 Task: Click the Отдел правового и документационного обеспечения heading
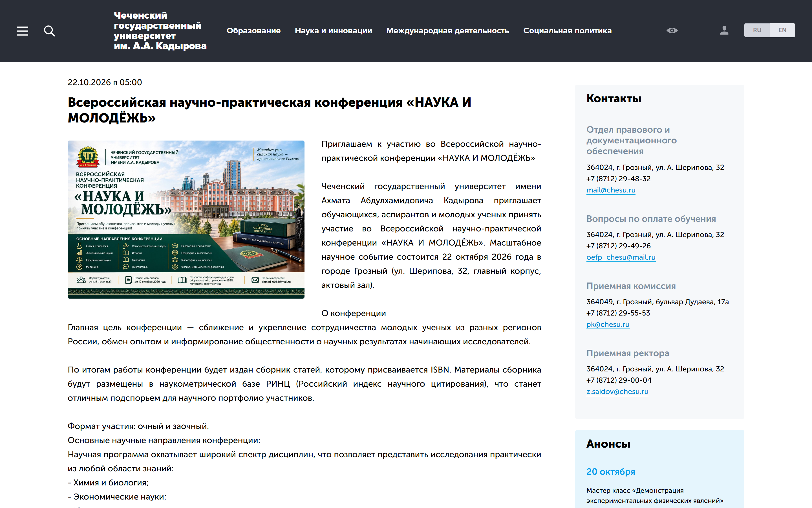(x=632, y=141)
